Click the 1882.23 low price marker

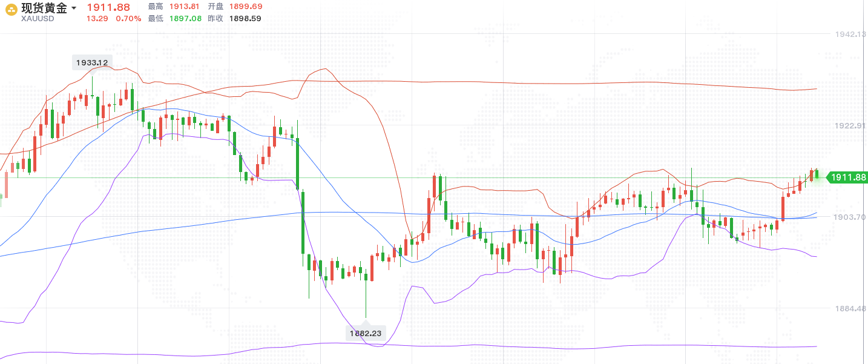365,333
